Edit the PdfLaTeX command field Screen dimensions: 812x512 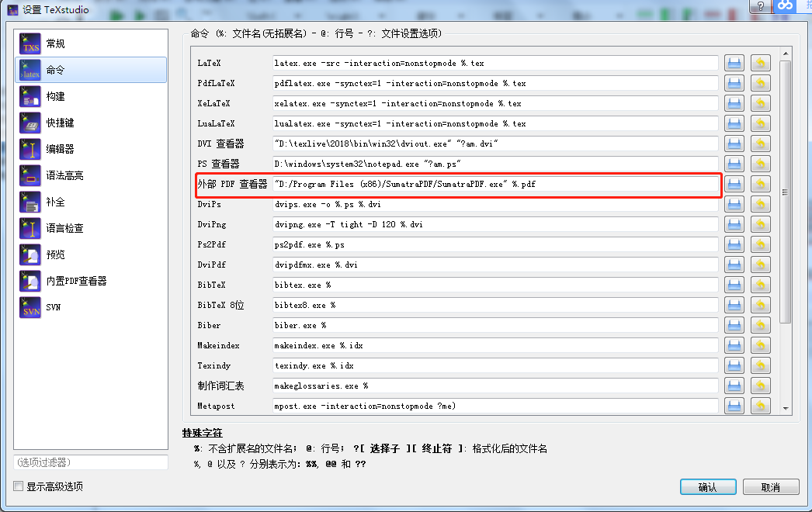[495, 83]
